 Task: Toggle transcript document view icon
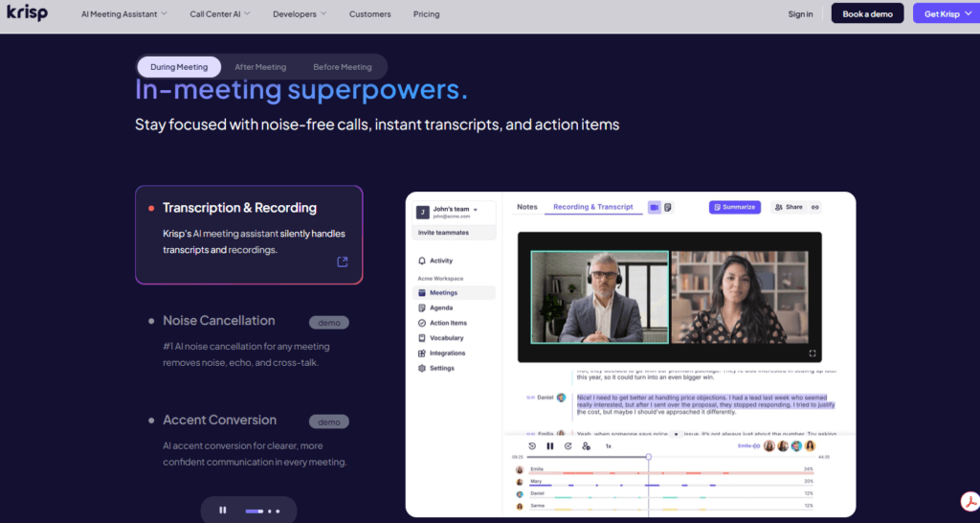point(668,207)
